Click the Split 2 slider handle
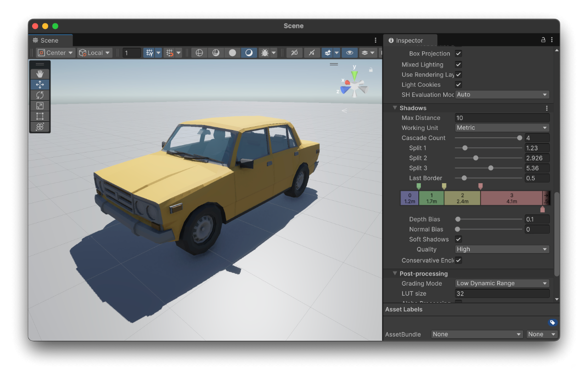Screen dimensions: 588x378 (x=475, y=158)
